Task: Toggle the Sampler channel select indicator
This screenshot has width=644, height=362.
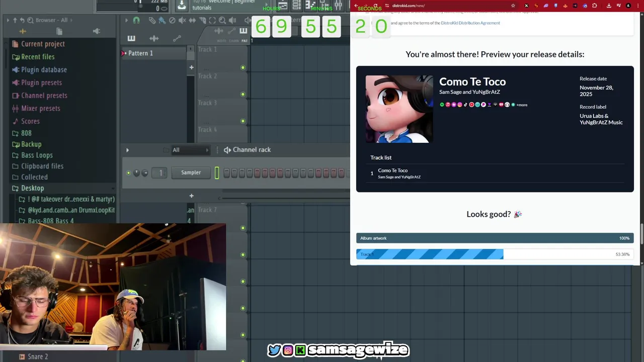Action: point(217,172)
